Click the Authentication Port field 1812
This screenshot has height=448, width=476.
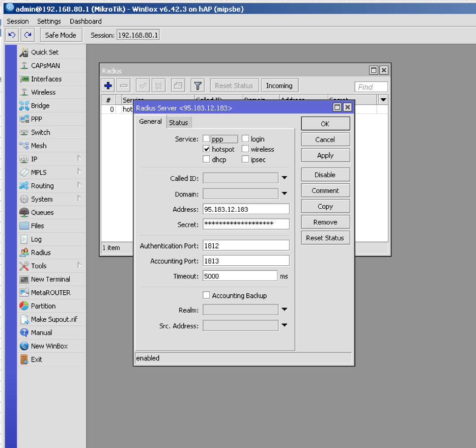pyautogui.click(x=246, y=245)
